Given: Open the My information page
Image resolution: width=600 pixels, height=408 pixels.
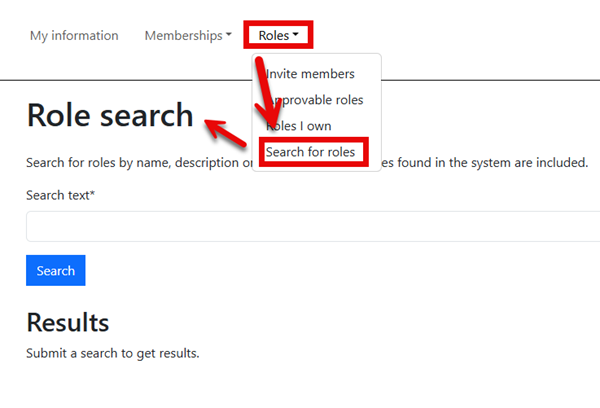Looking at the screenshot, I should 74,36.
